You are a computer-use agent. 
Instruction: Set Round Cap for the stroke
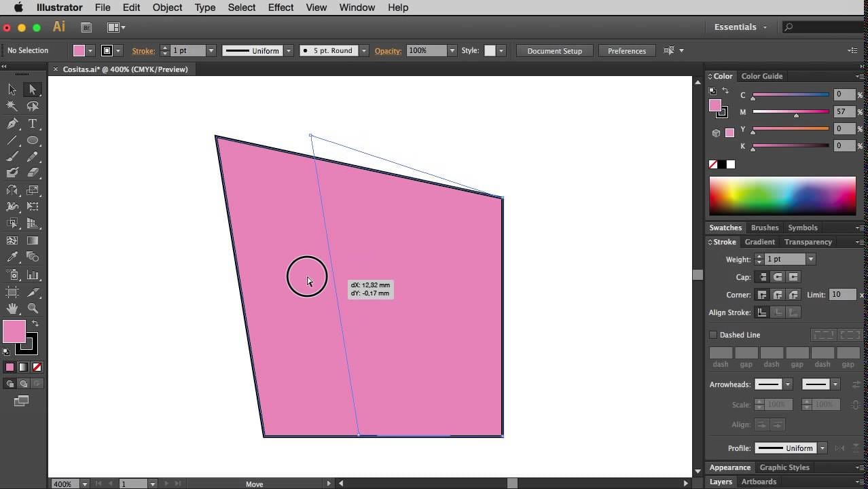[778, 277]
